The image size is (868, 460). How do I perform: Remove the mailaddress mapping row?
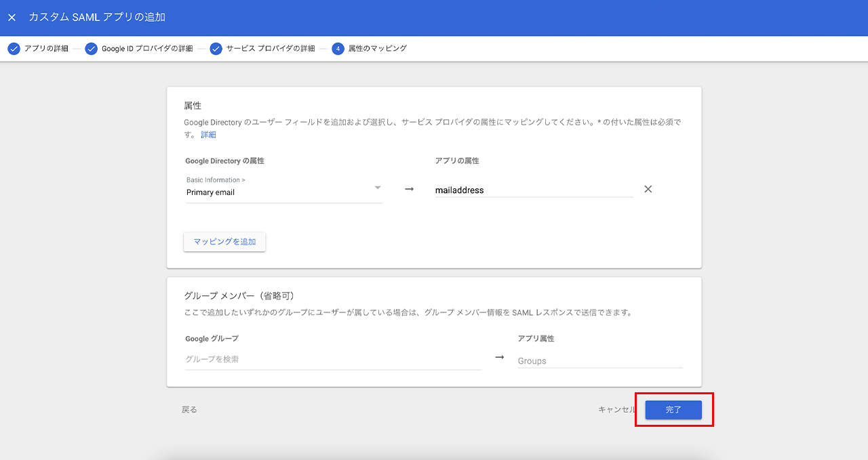click(648, 190)
